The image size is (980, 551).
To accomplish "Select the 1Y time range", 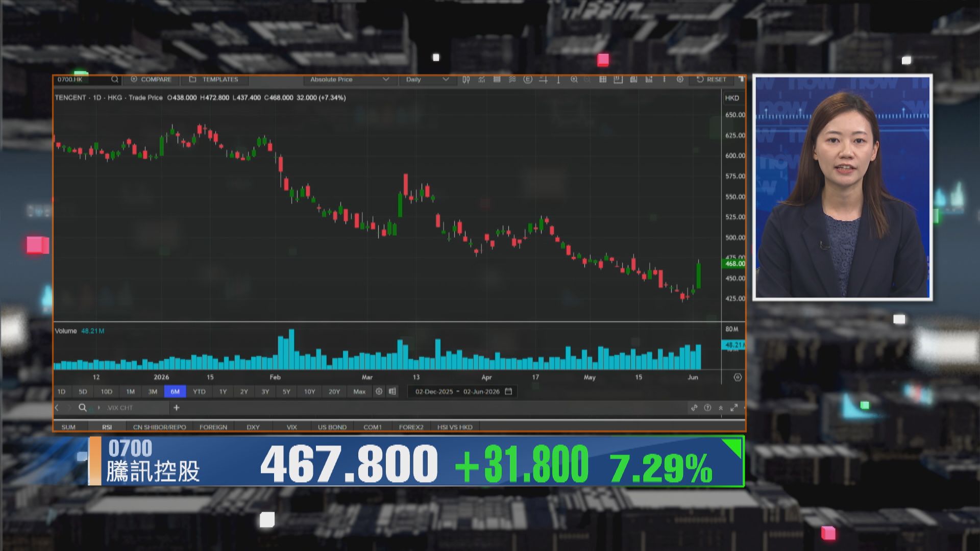I will [223, 391].
